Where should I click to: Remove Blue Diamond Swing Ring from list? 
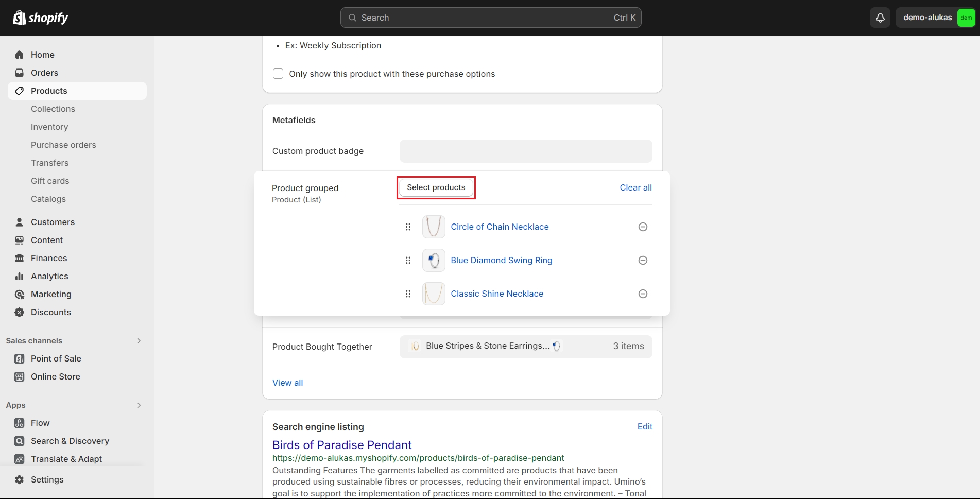(643, 261)
